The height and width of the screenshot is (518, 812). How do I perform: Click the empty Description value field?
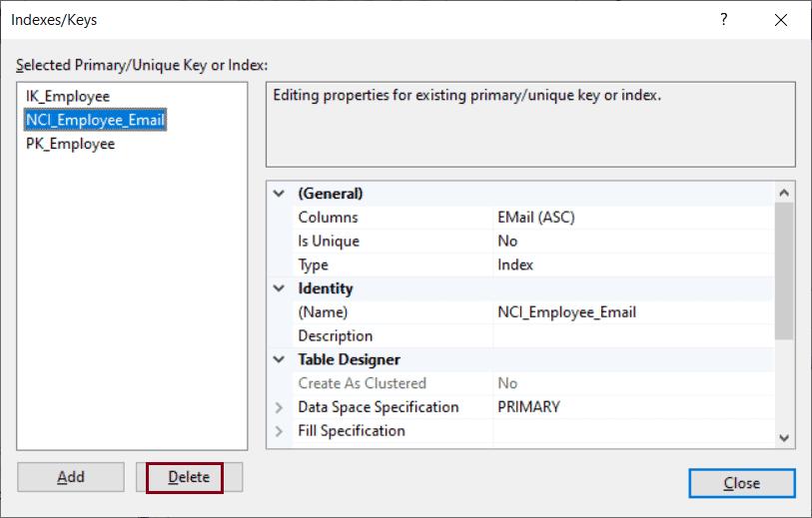[634, 335]
